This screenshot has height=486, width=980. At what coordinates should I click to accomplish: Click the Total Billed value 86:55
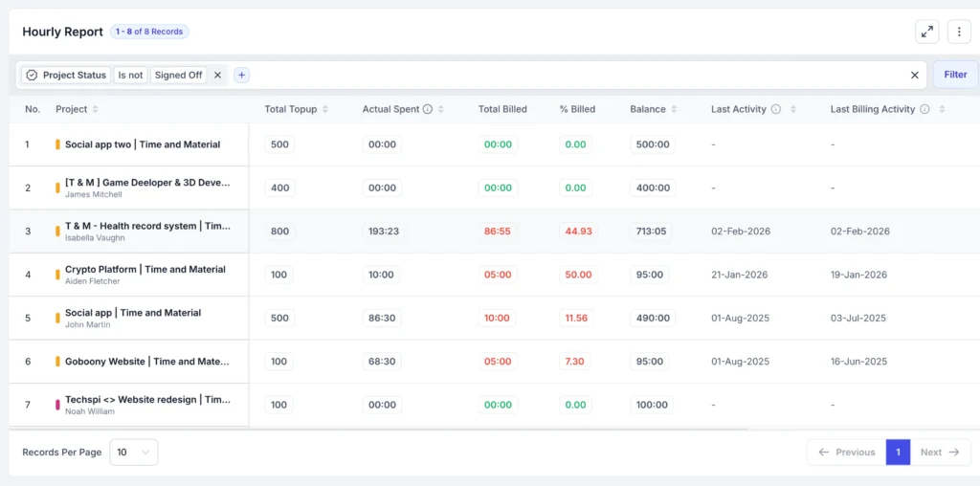(498, 232)
